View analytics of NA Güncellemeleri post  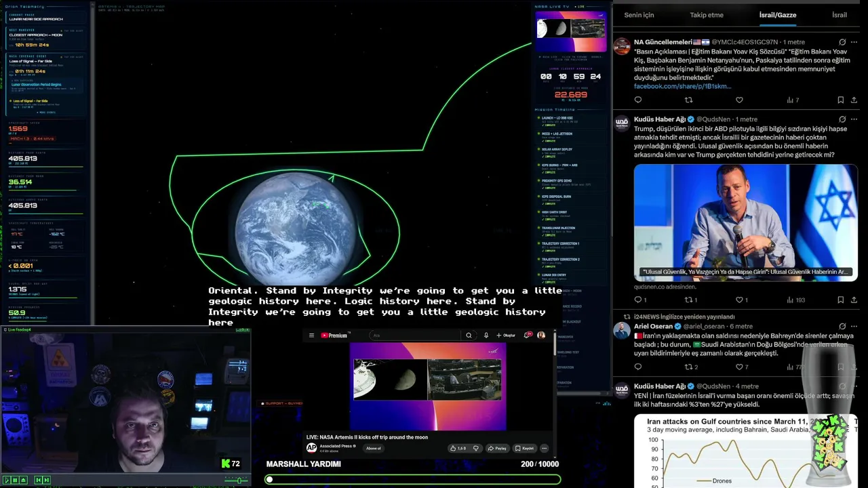point(793,100)
